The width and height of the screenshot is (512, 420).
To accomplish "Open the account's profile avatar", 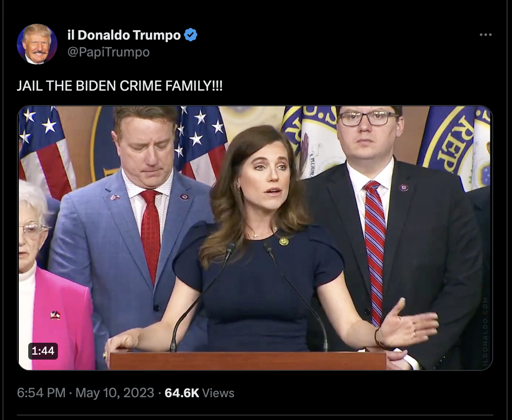I will (x=37, y=44).
